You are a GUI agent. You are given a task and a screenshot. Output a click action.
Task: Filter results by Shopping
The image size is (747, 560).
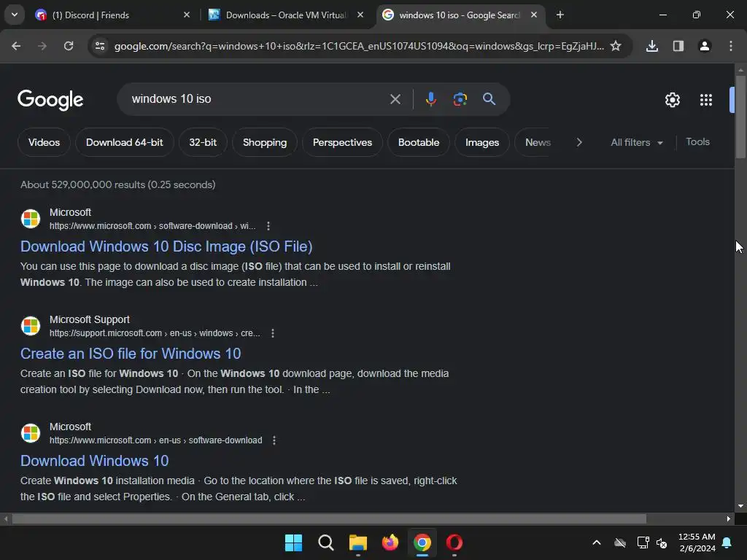[264, 142]
